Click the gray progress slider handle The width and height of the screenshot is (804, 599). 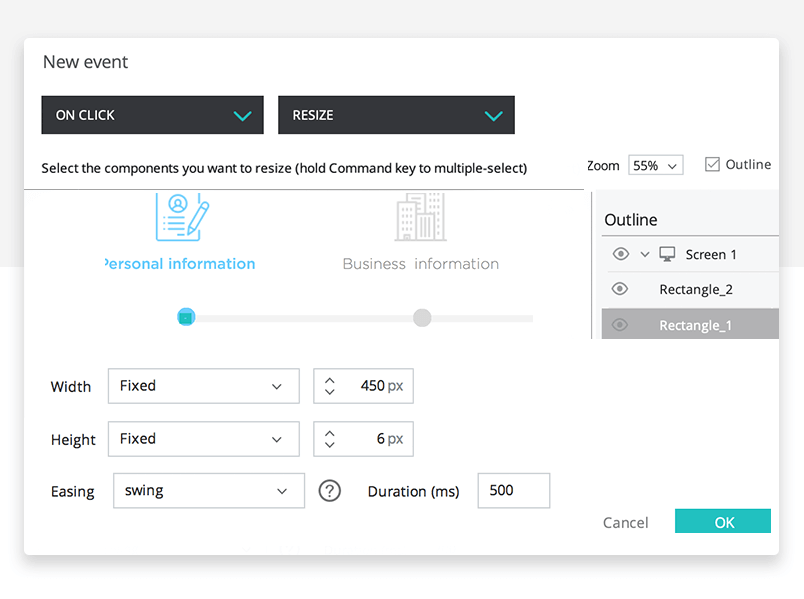[422, 317]
